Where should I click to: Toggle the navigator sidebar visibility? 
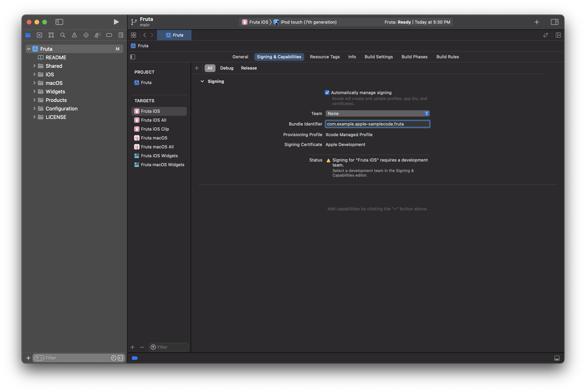[x=59, y=22]
